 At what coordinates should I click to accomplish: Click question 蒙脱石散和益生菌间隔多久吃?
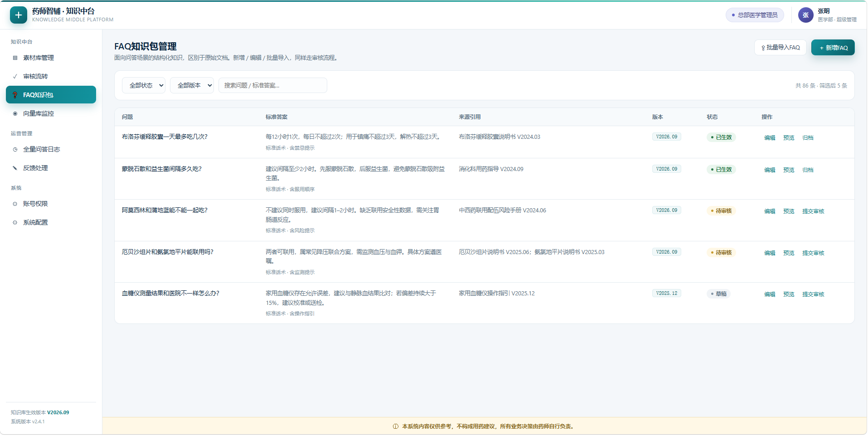point(162,169)
